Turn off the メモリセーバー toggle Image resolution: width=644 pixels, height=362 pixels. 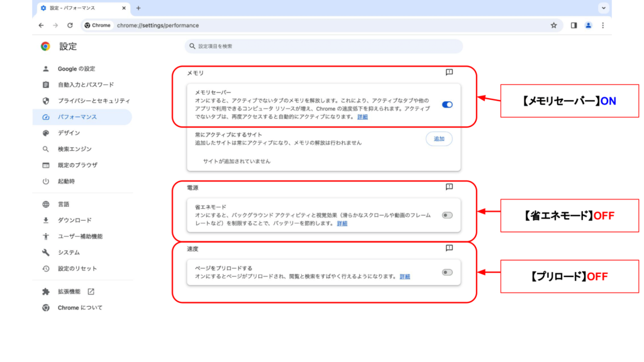pyautogui.click(x=447, y=105)
